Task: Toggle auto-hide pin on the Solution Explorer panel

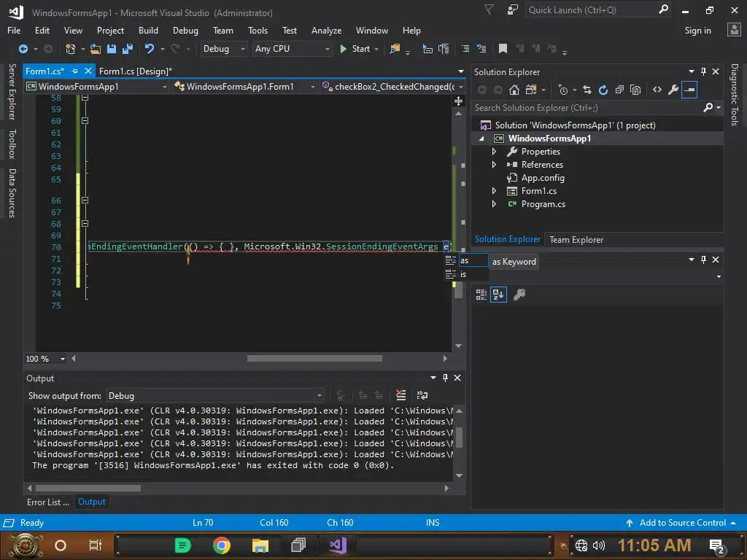Action: (x=703, y=71)
